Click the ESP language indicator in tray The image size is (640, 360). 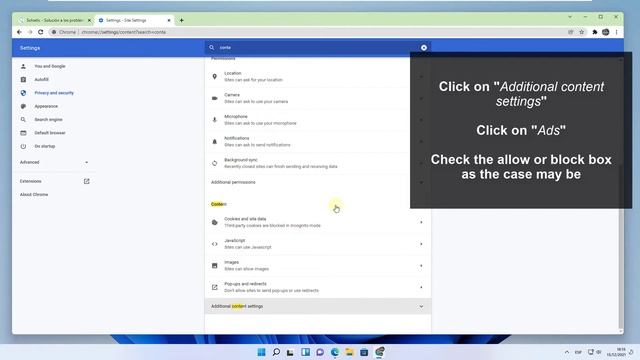[x=578, y=352]
